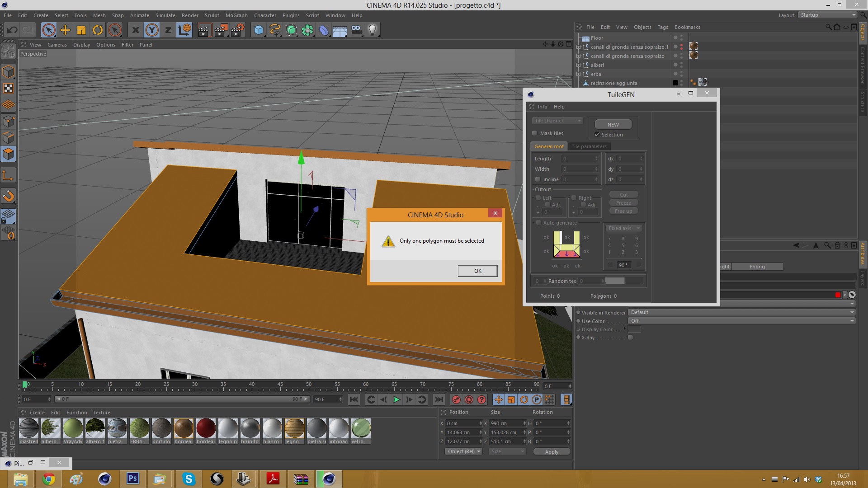
Task: Toggle the X-Ray checkbox
Action: (631, 338)
